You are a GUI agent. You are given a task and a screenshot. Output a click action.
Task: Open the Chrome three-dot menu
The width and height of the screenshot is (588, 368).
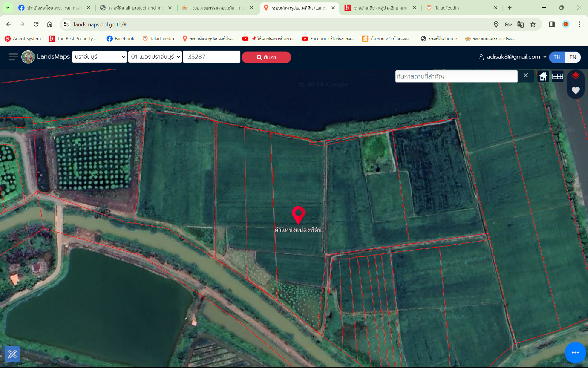point(579,24)
